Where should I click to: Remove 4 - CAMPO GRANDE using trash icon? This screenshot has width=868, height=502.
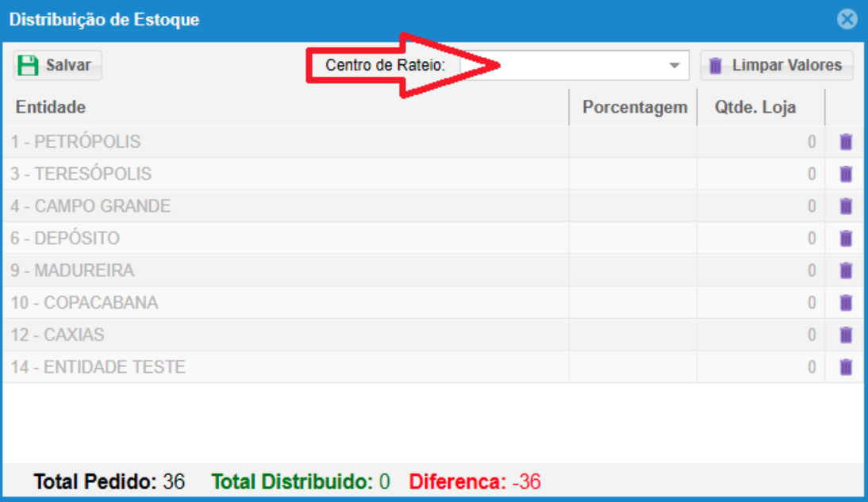[x=846, y=206]
